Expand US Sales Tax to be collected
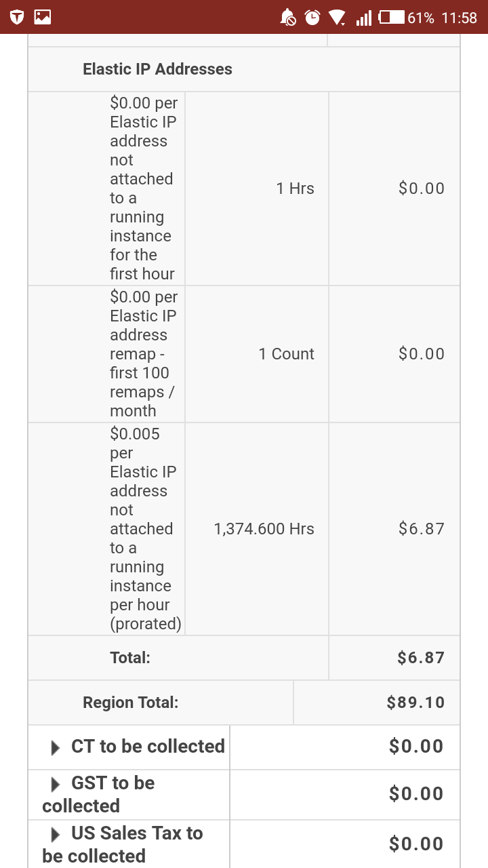Screen dimensions: 488x868 [56, 835]
